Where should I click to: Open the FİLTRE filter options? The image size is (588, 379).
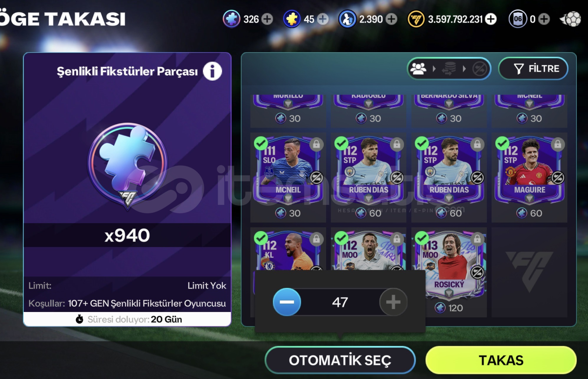(533, 69)
